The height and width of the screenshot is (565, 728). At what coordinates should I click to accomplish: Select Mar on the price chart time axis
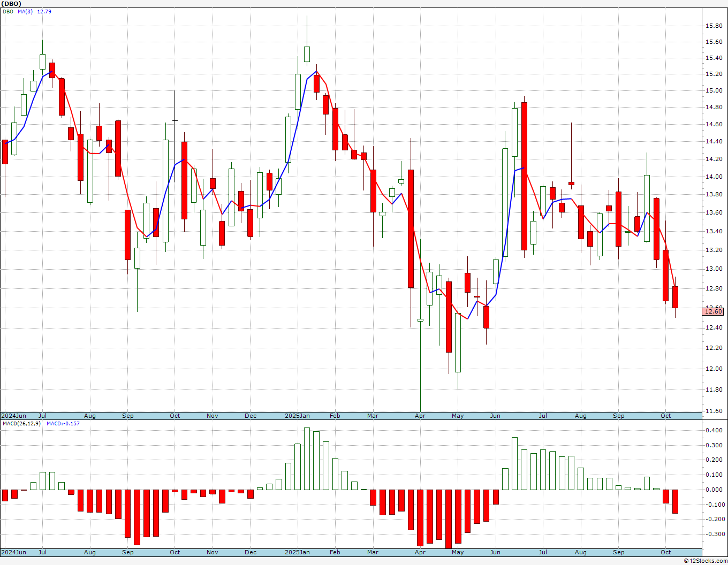373,416
